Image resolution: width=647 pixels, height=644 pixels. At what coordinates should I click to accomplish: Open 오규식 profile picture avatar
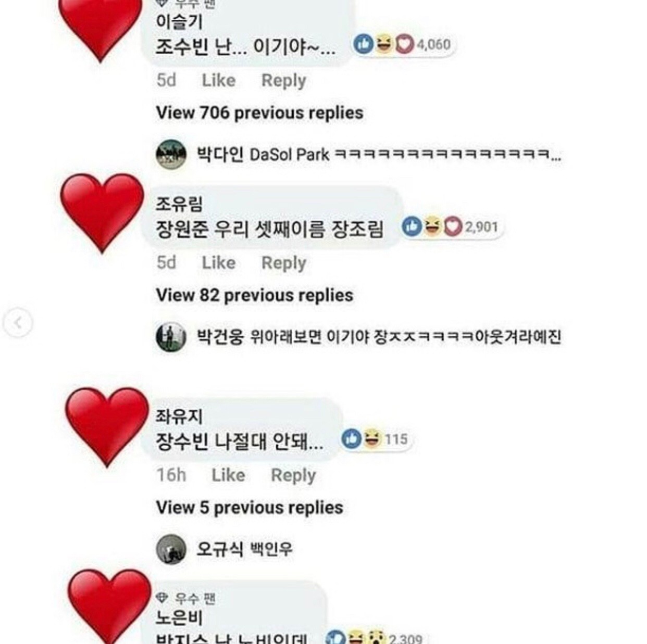point(171,549)
